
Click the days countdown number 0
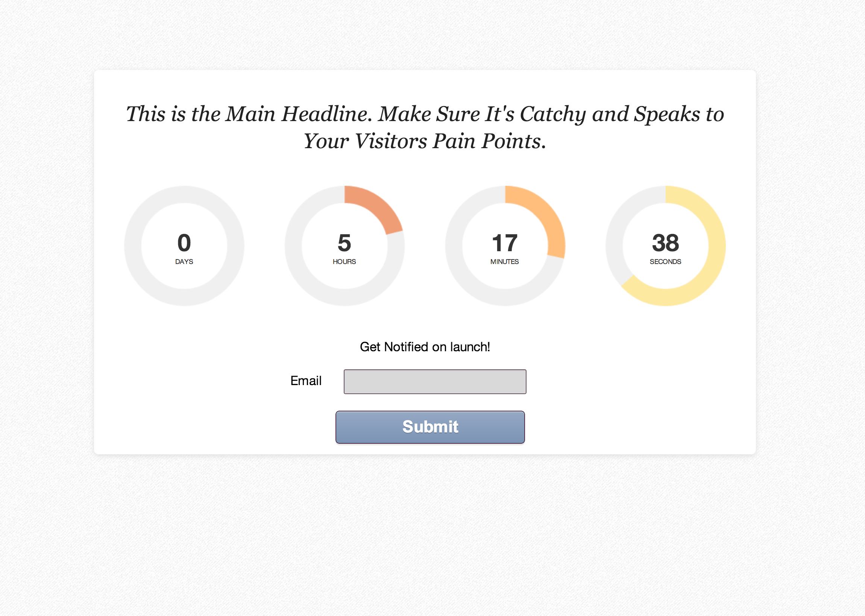[184, 243]
